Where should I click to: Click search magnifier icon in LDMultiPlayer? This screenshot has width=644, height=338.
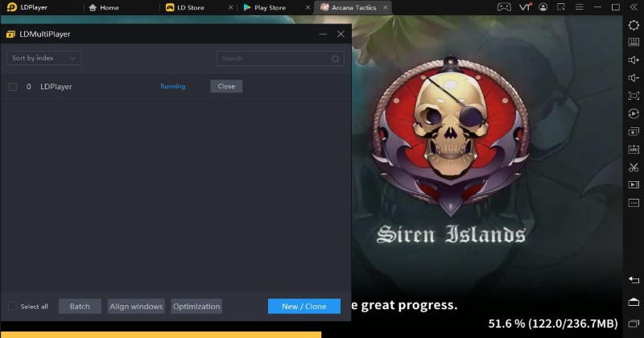335,59
